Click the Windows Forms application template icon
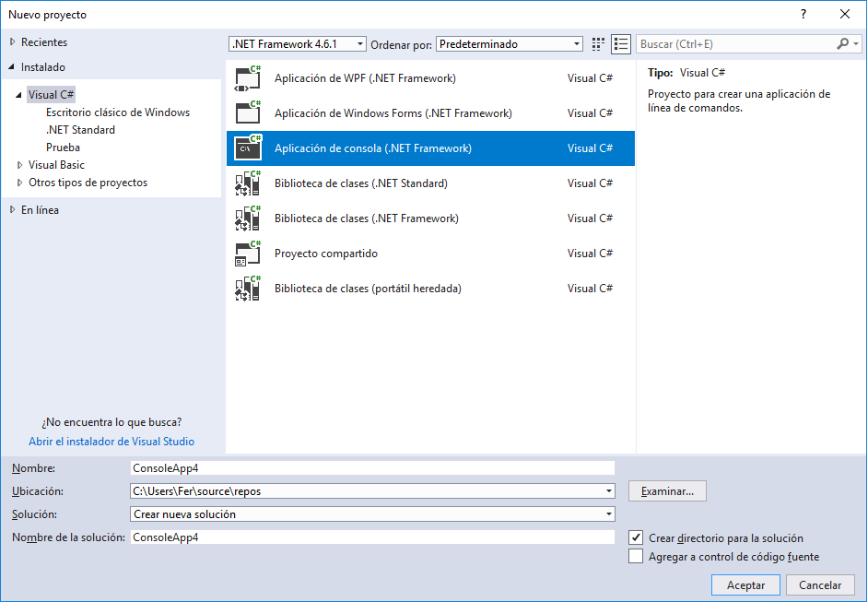 248,113
